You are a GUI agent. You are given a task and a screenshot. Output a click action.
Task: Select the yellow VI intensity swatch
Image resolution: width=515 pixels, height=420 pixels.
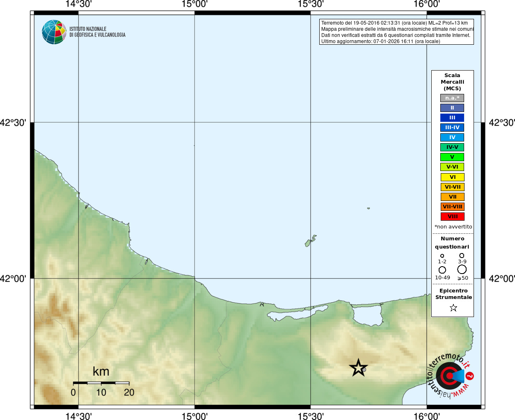point(453,177)
